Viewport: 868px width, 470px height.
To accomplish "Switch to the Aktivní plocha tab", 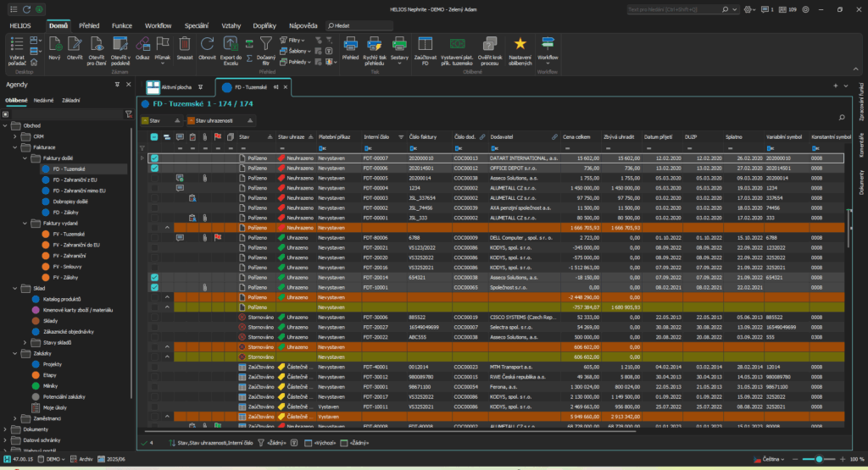I will 175,87.
